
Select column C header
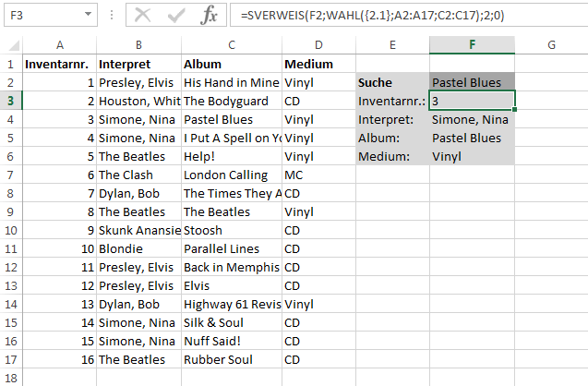(x=232, y=45)
